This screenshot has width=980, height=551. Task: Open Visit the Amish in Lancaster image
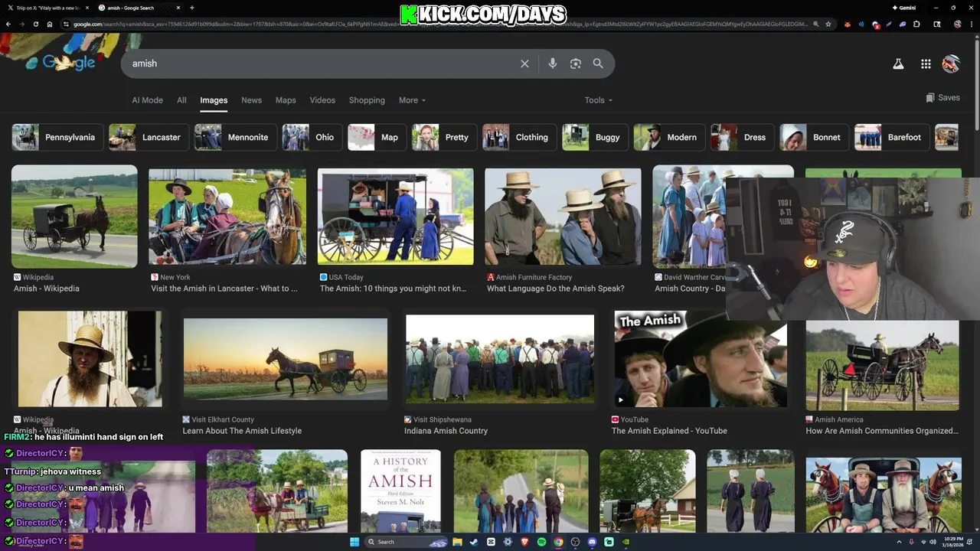click(x=227, y=217)
